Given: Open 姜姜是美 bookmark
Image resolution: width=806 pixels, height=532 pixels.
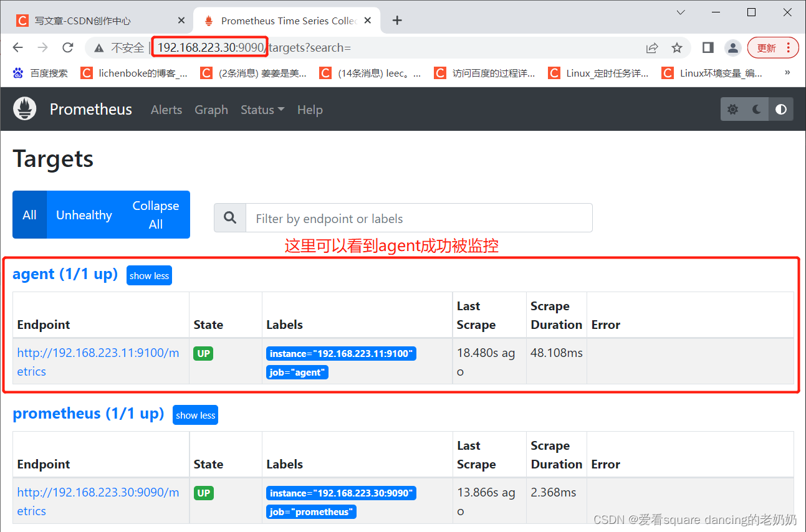Looking at the screenshot, I should [254, 73].
